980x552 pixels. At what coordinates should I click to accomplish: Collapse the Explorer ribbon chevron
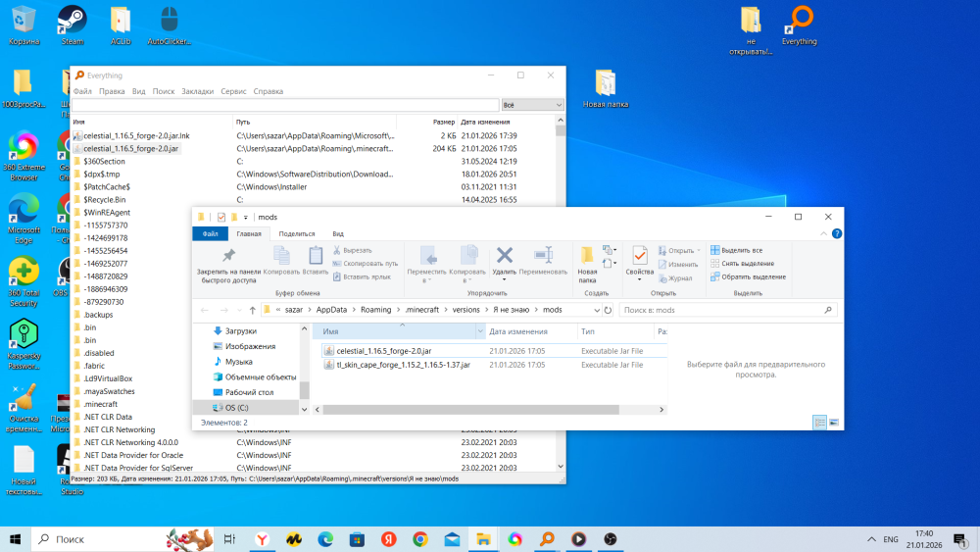point(823,233)
